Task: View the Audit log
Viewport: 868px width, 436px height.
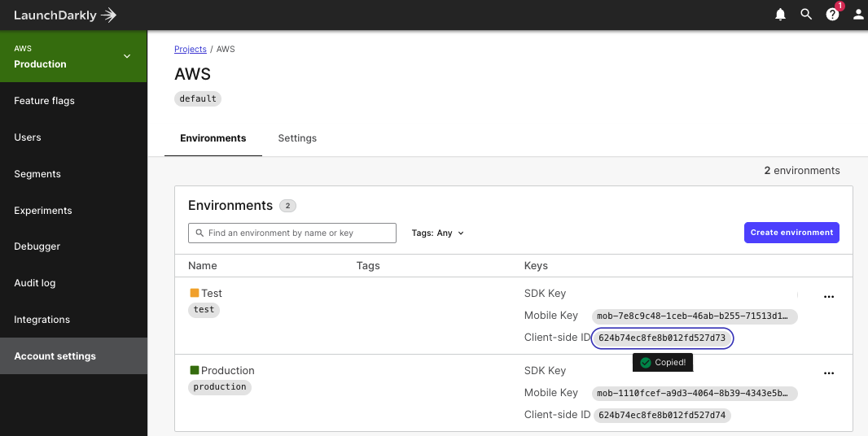Action: [35, 283]
